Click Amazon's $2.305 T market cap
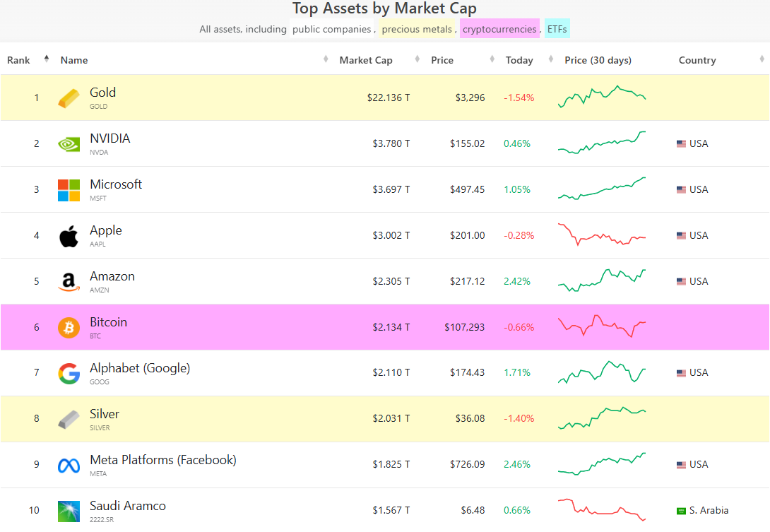This screenshot has height=532, width=770. point(391,281)
